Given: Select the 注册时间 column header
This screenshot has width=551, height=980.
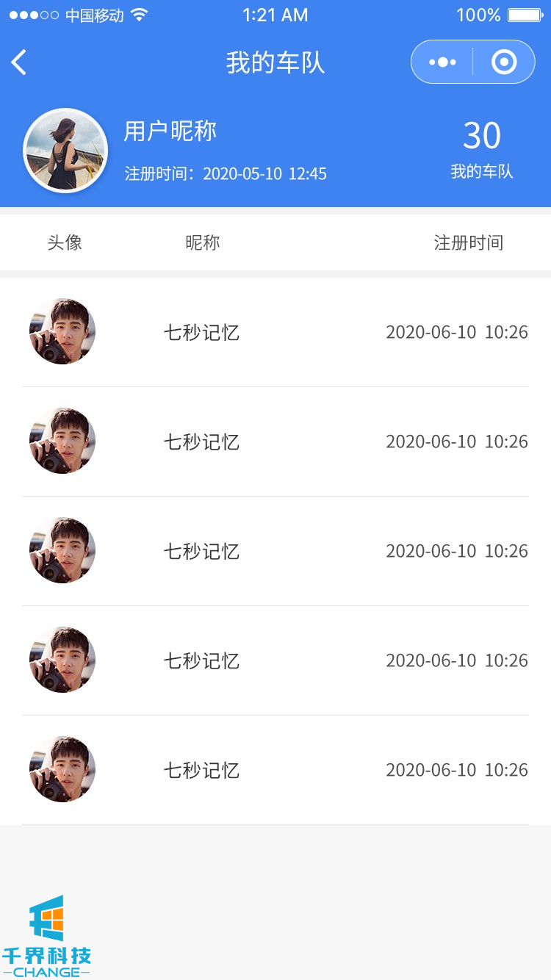Looking at the screenshot, I should click(x=469, y=242).
